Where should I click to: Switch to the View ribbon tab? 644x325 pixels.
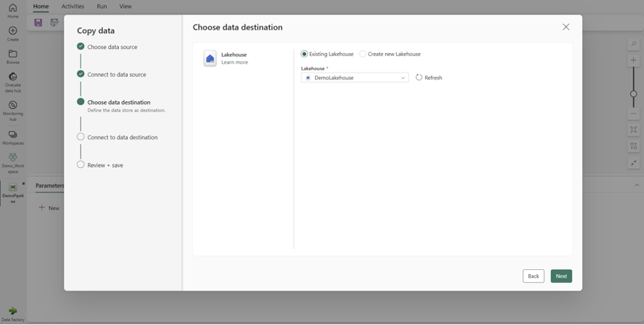[x=125, y=6]
